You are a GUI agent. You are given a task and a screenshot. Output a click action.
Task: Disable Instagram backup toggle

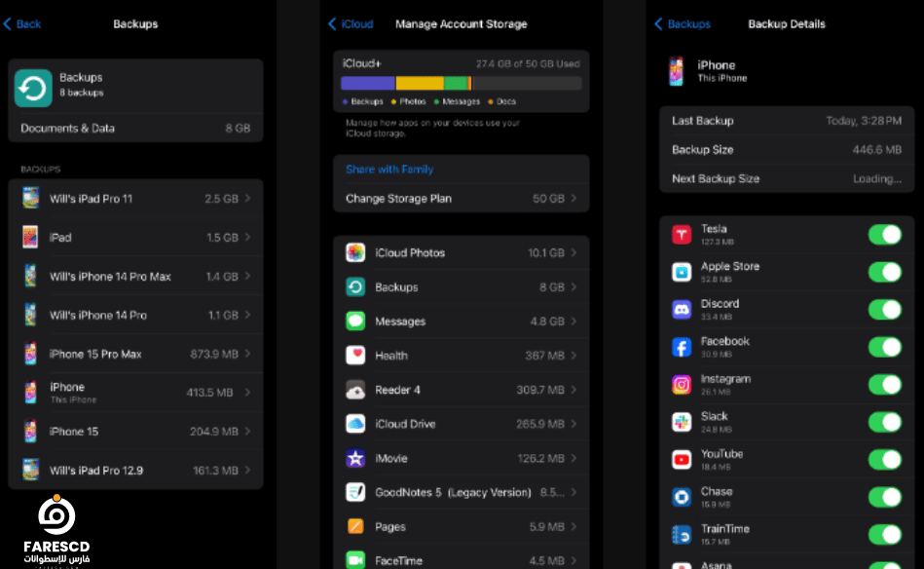884,385
